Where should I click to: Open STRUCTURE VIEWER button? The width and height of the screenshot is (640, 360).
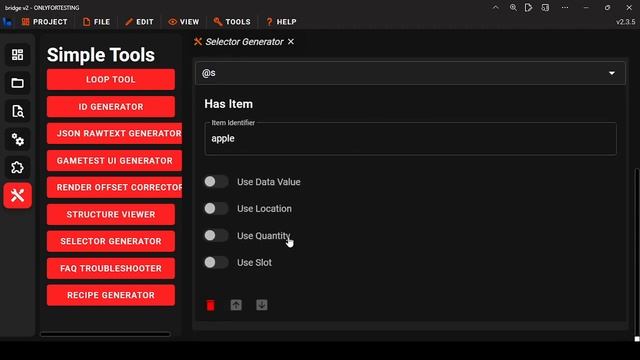point(111,214)
